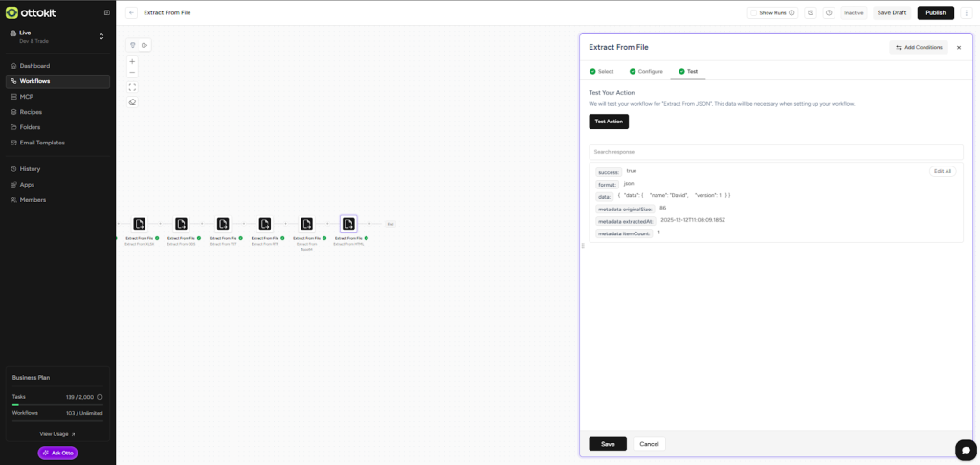Zoom in on the workflow canvas
This screenshot has height=465, width=980.
132,61
